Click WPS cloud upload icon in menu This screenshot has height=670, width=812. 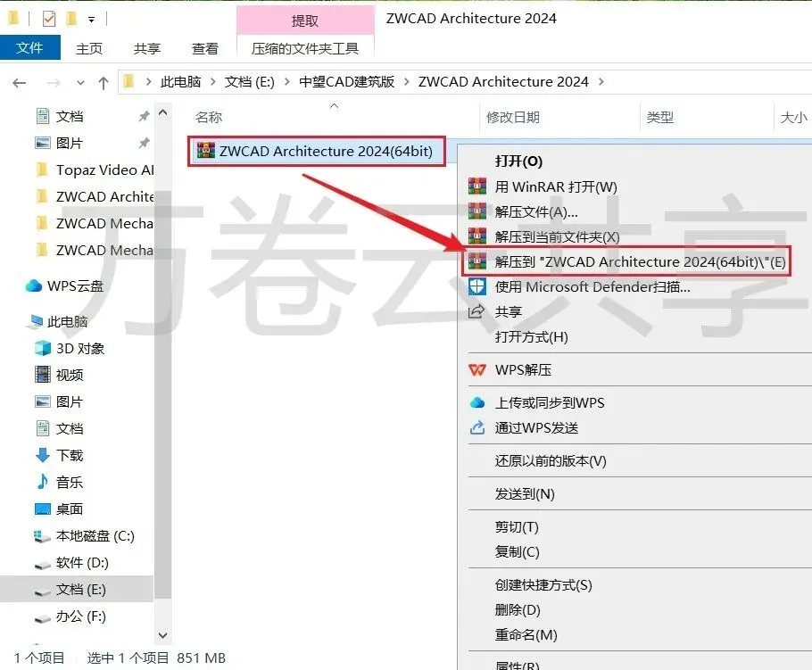pyautogui.click(x=477, y=403)
